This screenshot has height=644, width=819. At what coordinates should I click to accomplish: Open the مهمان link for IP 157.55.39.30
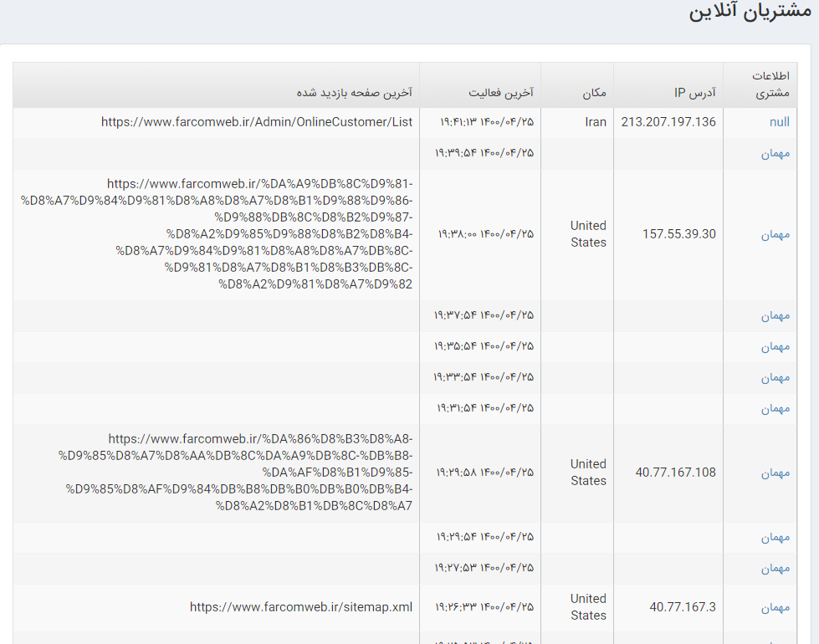pyautogui.click(x=775, y=235)
